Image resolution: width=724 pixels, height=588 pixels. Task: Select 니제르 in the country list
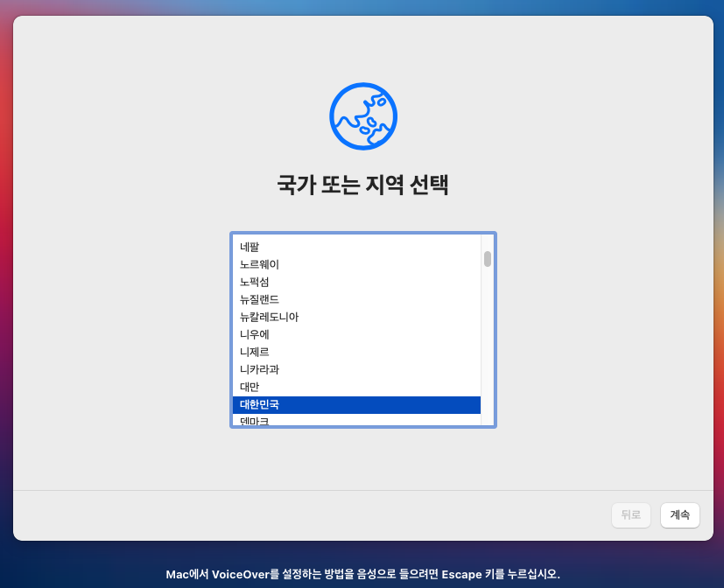tap(356, 353)
